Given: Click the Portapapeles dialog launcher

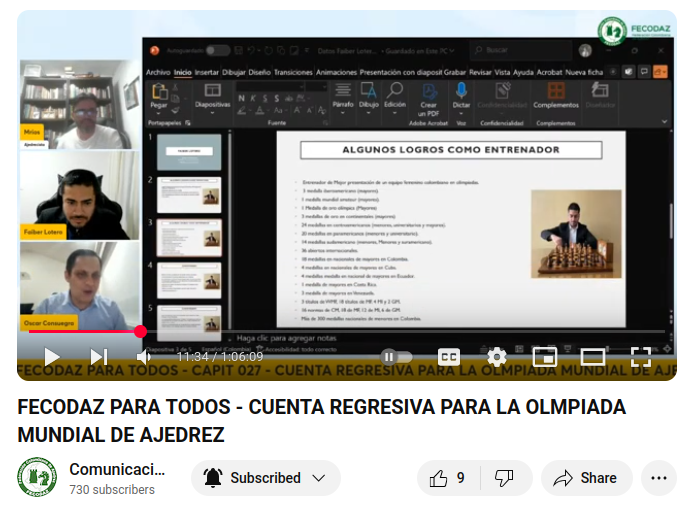Looking at the screenshot, I should (x=188, y=123).
